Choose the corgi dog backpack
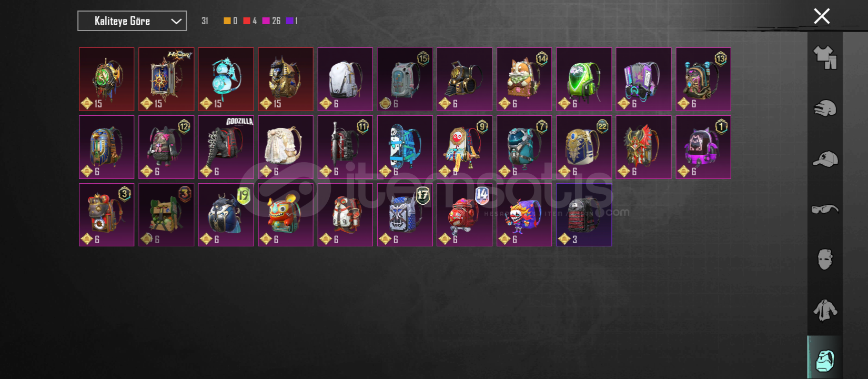Screen dimensions: 868x379 click(x=524, y=79)
